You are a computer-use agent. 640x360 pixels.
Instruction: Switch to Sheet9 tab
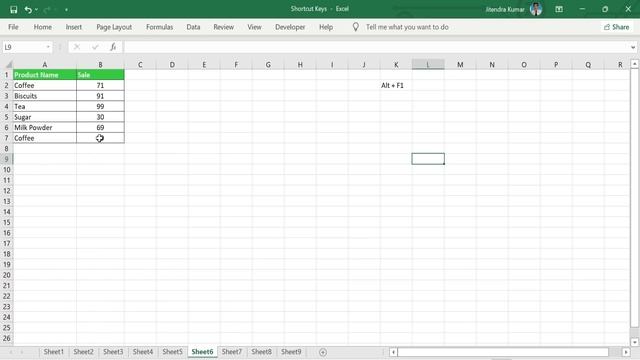291,351
